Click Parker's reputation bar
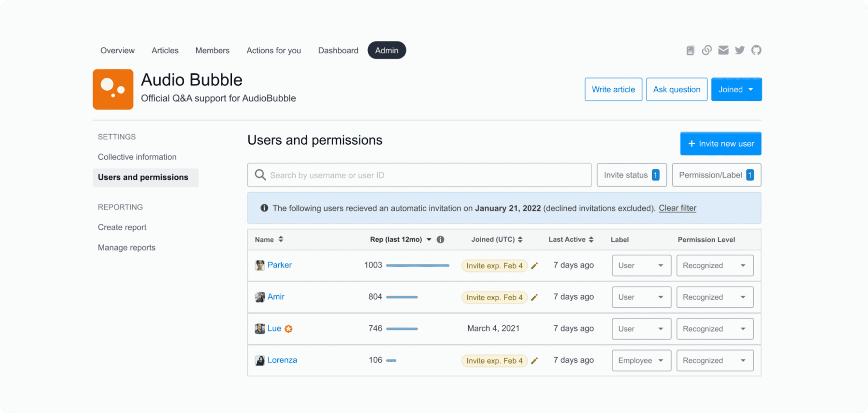The width and height of the screenshot is (868, 413). (418, 265)
